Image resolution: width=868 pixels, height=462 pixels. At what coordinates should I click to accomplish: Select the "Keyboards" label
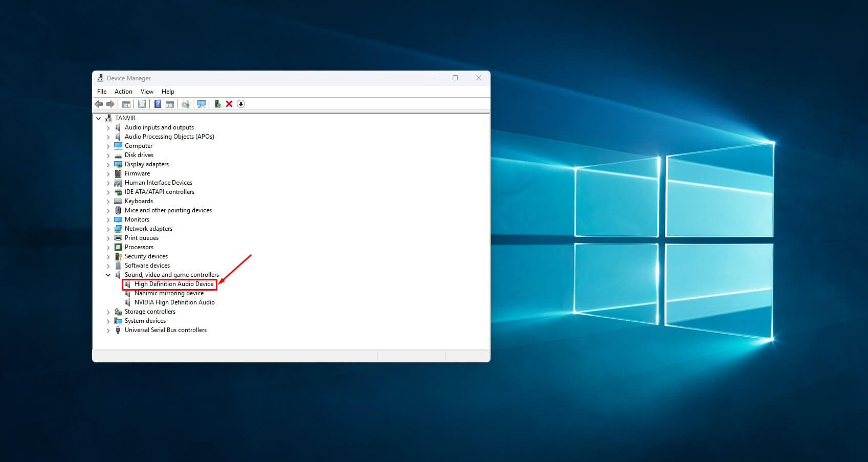pos(139,201)
